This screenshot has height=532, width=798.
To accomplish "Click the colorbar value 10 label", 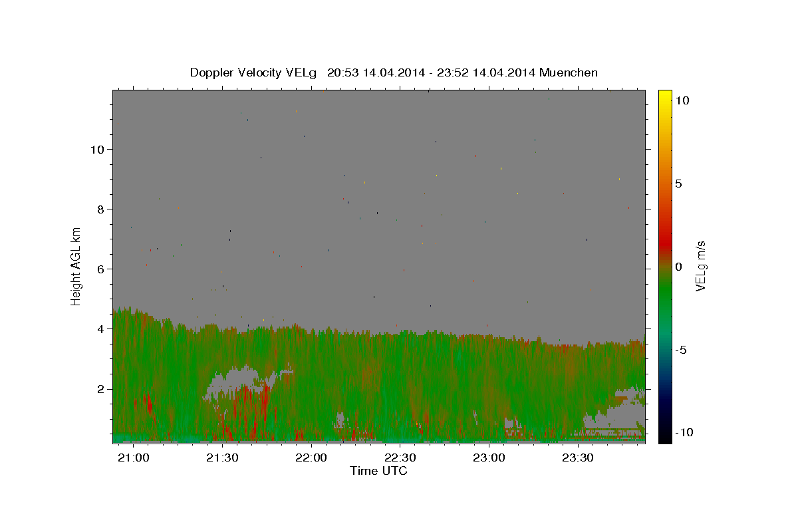I will pyautogui.click(x=682, y=100).
